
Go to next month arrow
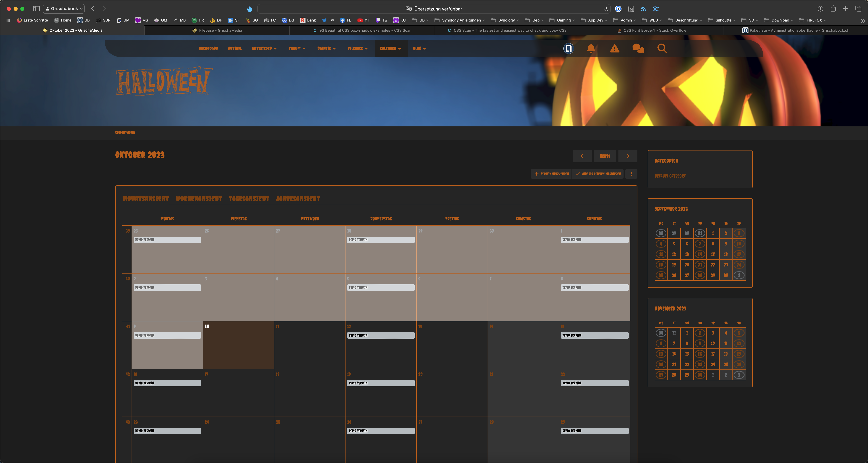628,156
